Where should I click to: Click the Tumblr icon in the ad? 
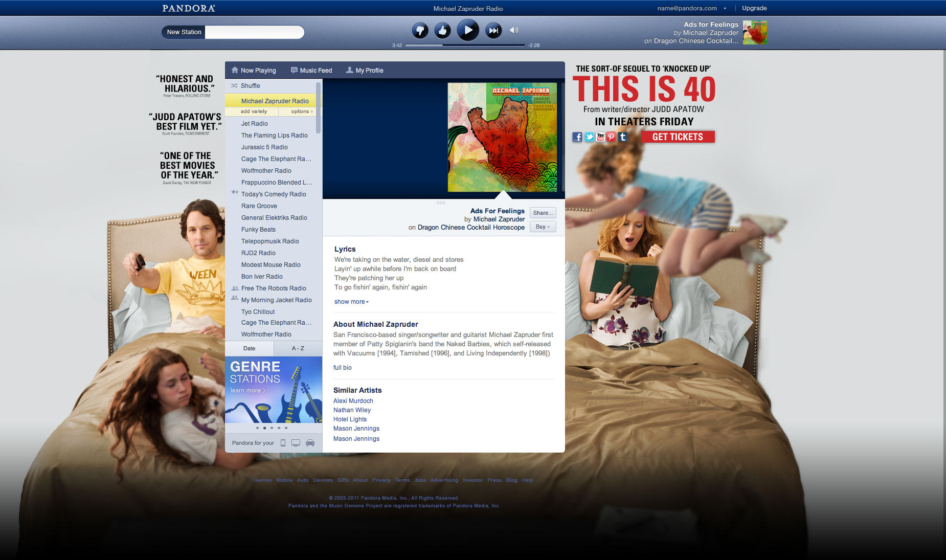point(622,137)
